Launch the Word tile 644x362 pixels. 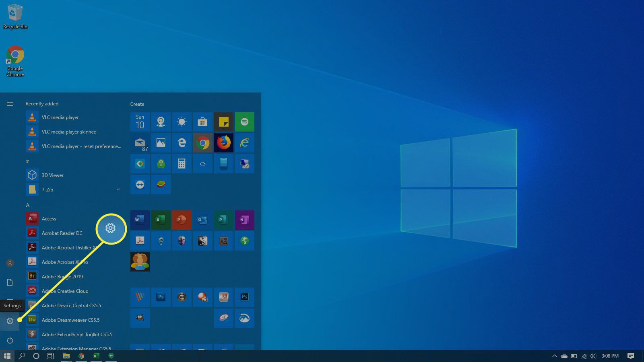tap(140, 220)
